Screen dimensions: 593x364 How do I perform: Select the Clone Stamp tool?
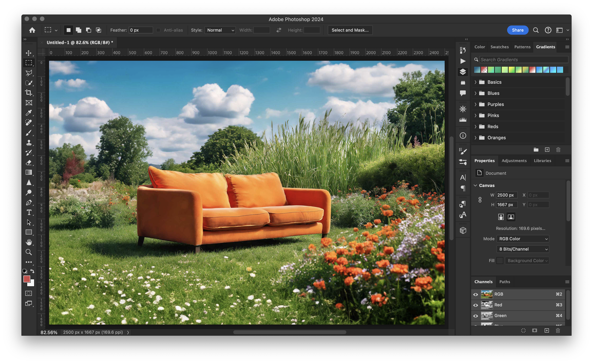(29, 143)
